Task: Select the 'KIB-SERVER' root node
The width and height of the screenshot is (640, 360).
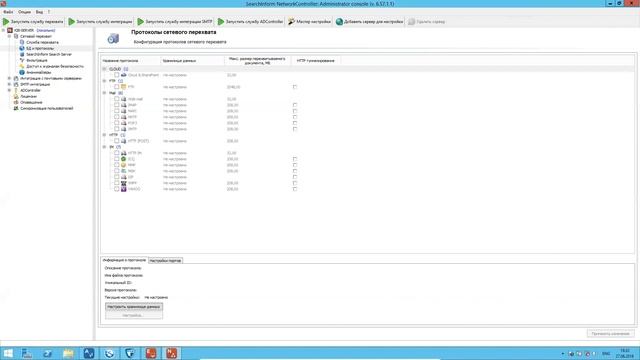Action: coord(24,30)
